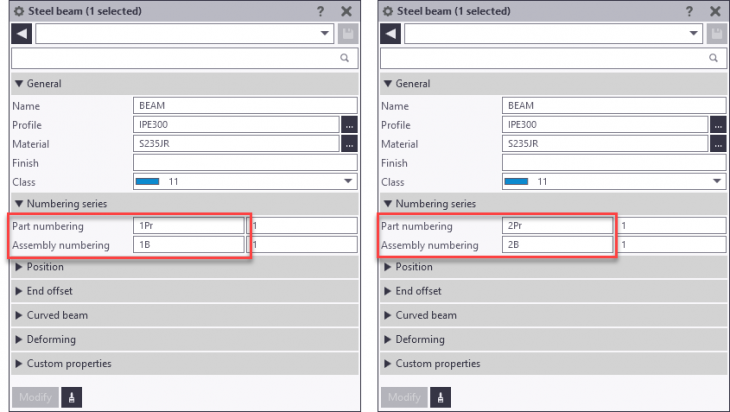Screen dimensions: 730x412
Task: Click Name field BEAM in left panel
Action: [x=245, y=106]
